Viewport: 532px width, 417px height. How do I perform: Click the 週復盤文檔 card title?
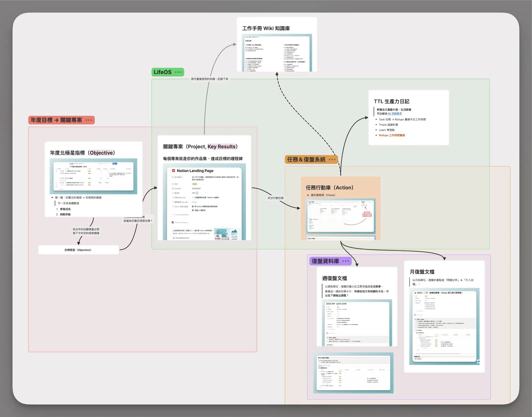(334, 279)
